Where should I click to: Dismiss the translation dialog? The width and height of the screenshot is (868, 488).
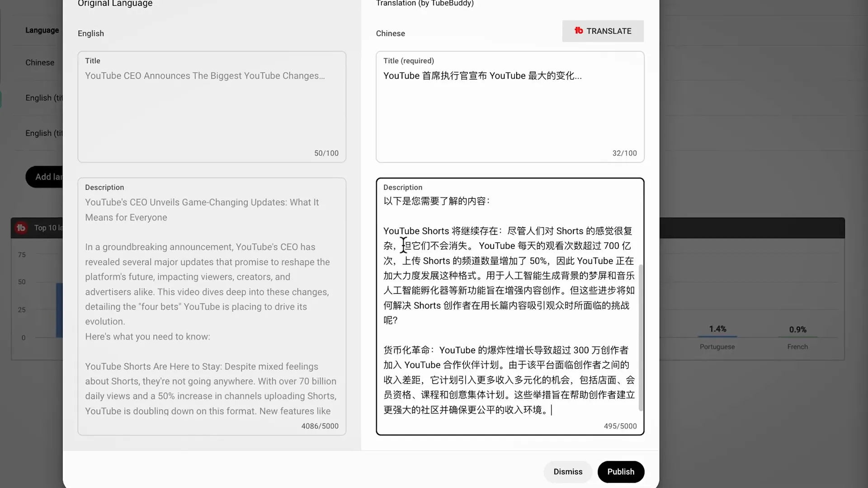(568, 471)
